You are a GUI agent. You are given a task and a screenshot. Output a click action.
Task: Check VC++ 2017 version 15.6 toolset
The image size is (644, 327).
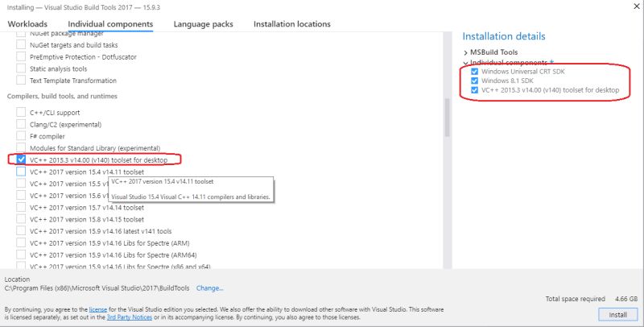click(21, 196)
